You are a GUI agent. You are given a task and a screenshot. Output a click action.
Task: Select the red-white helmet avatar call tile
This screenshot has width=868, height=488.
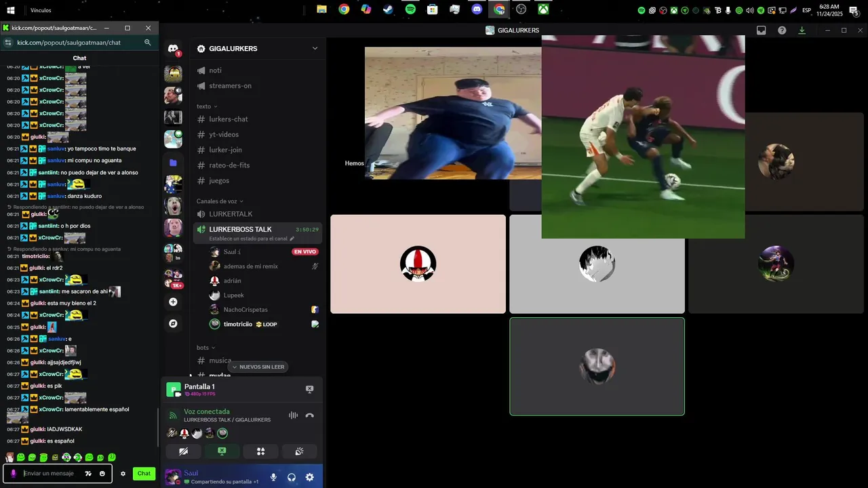click(418, 264)
